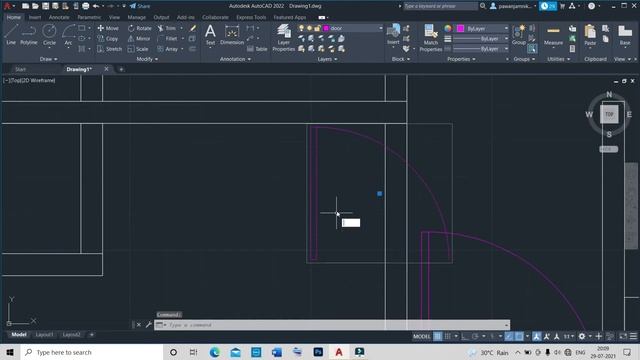Select the Circle tool
This screenshot has width=640, height=360.
coord(49,34)
